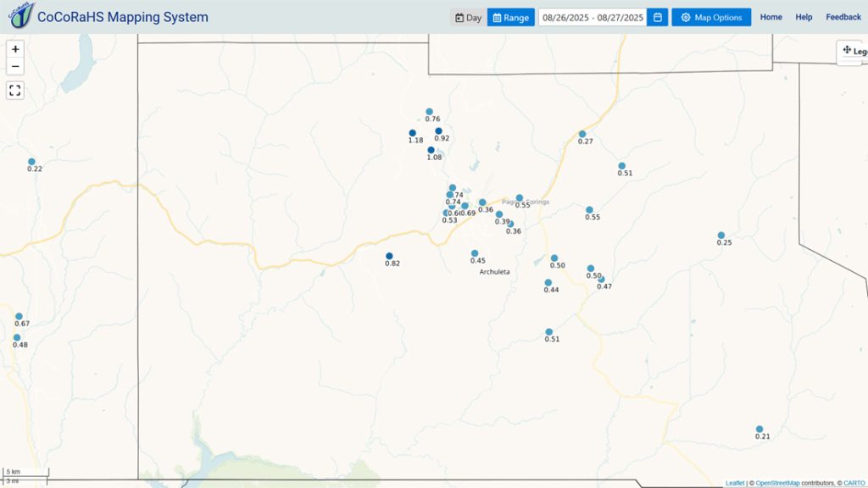Select the 0.48 precipitation station marker
Image resolution: width=868 pixels, height=488 pixels.
(x=17, y=337)
